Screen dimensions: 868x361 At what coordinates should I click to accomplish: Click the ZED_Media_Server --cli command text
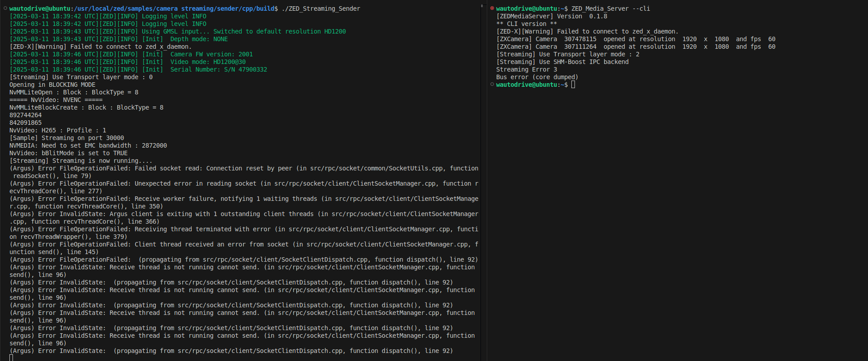pyautogui.click(x=611, y=8)
